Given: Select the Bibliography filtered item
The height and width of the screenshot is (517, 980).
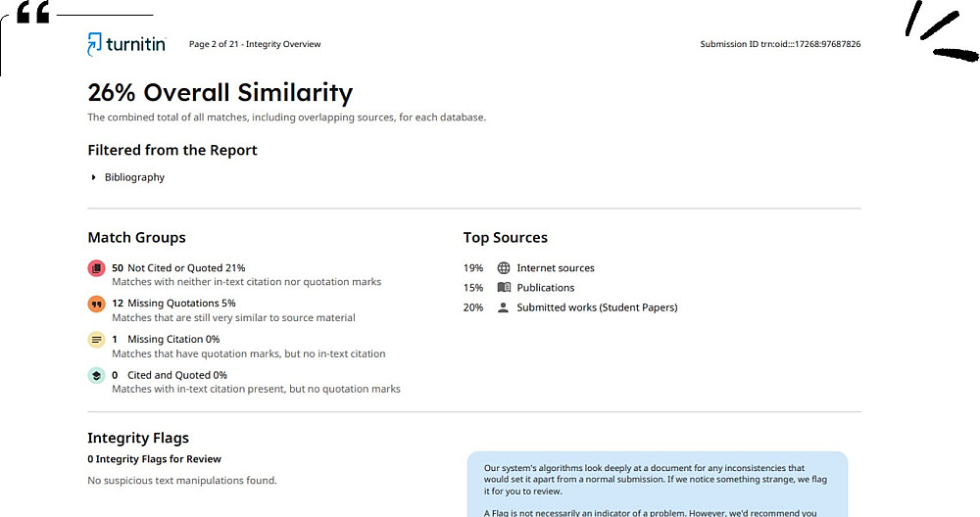Looking at the screenshot, I should 135,177.
